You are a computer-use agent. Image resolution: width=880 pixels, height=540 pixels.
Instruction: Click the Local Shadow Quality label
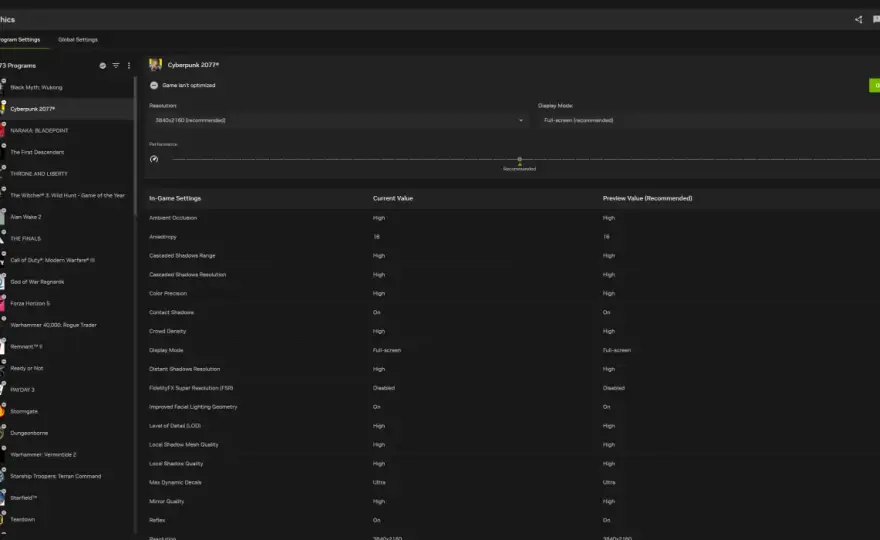click(x=176, y=464)
